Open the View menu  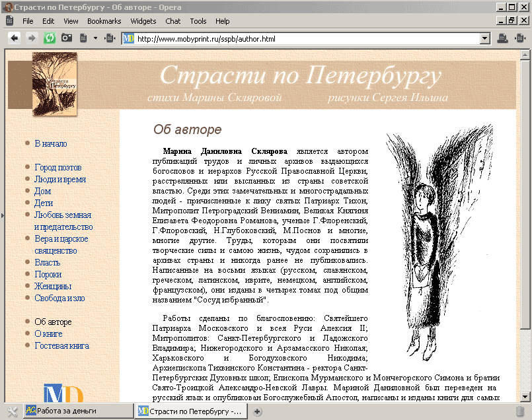click(71, 21)
